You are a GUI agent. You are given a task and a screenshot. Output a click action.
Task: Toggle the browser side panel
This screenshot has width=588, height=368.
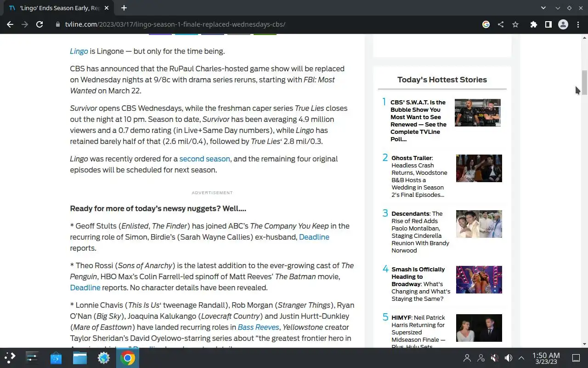(548, 24)
